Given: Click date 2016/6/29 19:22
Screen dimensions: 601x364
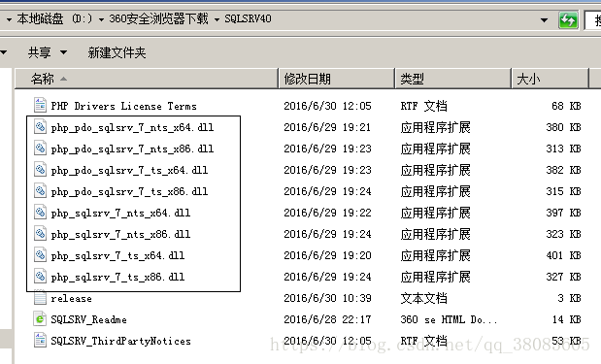Looking at the screenshot, I should [x=327, y=213].
